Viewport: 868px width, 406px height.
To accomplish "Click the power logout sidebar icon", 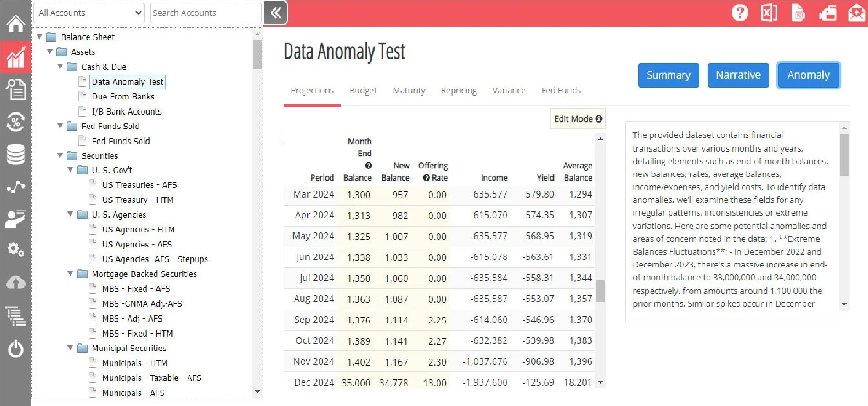I will (16, 348).
